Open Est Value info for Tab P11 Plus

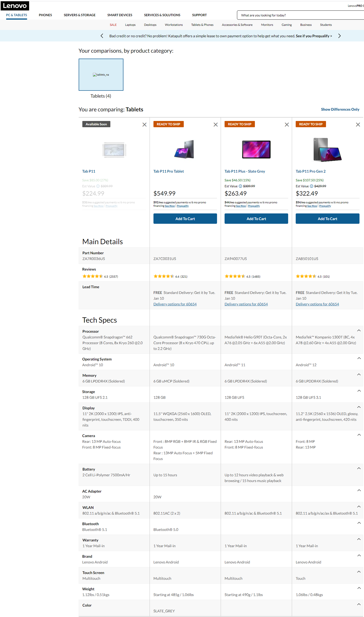(x=240, y=186)
